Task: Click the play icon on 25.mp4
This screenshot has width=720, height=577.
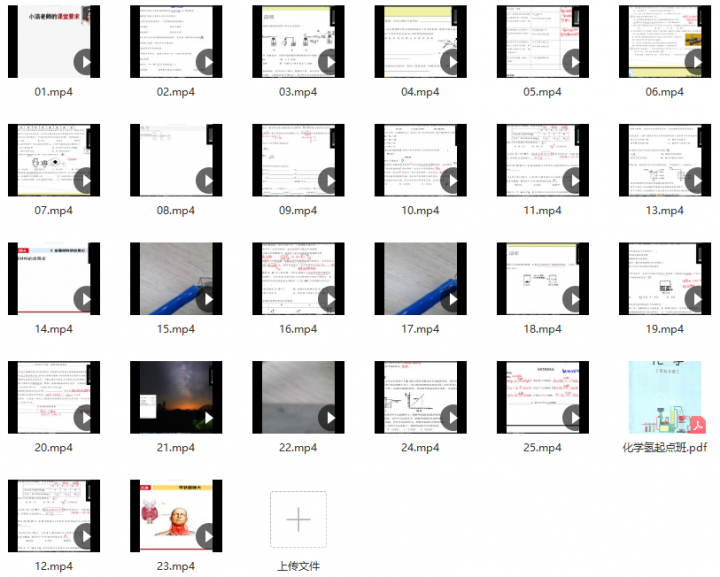Action: coord(574,418)
